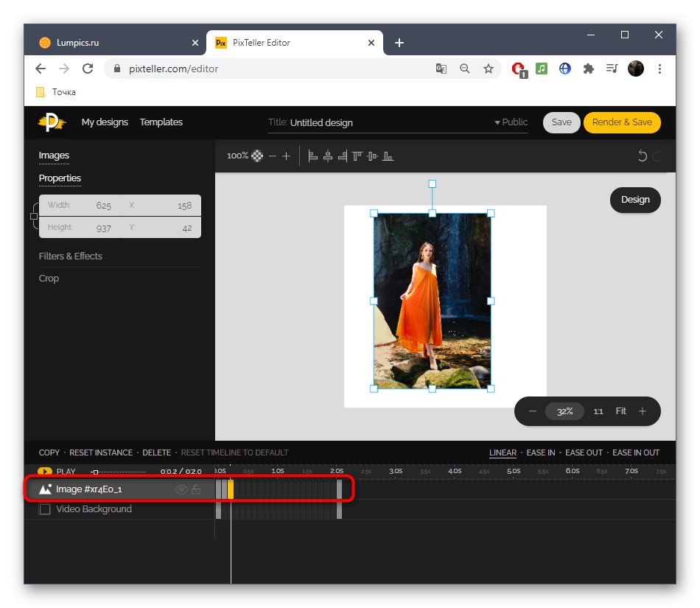The width and height of the screenshot is (700, 608).
Task: Open the Public visibility dropdown
Action: (x=511, y=122)
